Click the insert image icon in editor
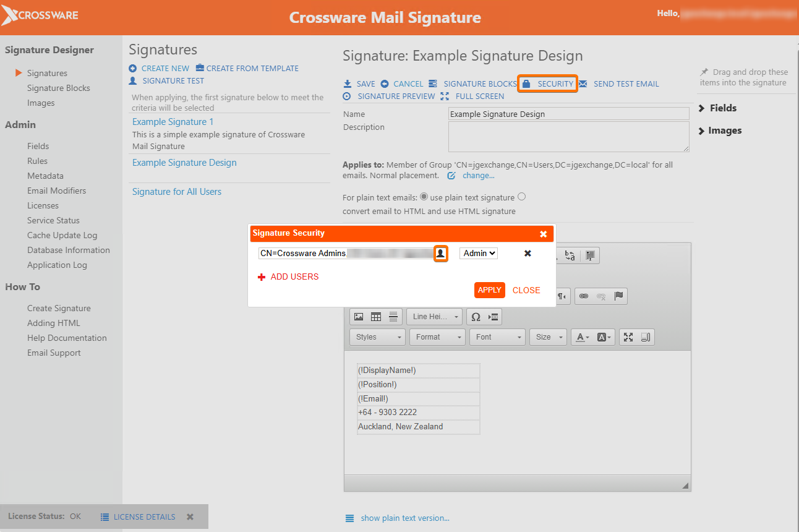This screenshot has width=799, height=532. [x=359, y=317]
